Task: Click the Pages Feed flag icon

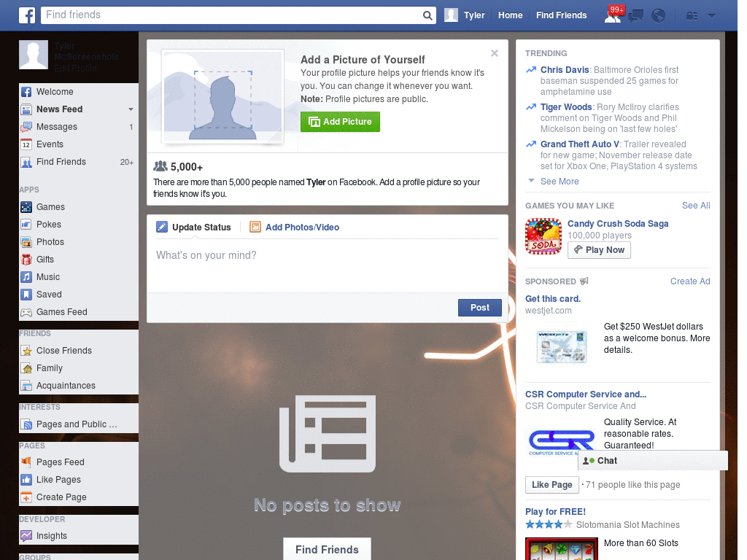Action: pyautogui.click(x=26, y=462)
